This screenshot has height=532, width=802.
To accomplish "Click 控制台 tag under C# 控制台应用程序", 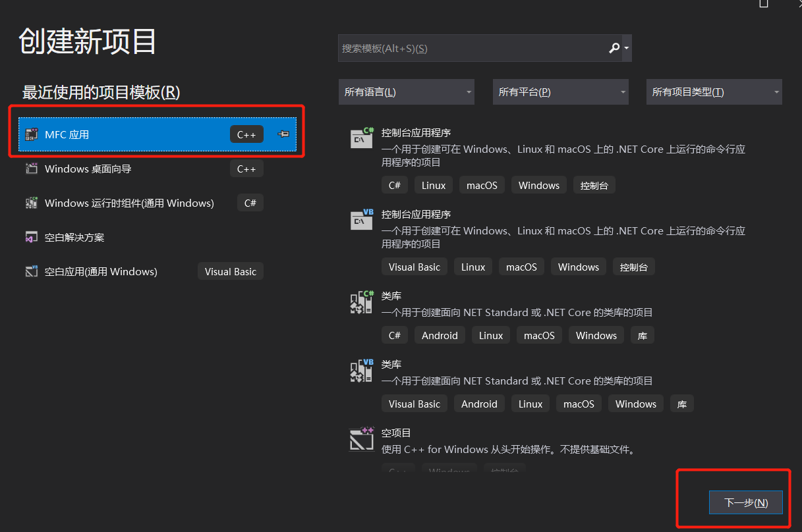I will point(594,185).
